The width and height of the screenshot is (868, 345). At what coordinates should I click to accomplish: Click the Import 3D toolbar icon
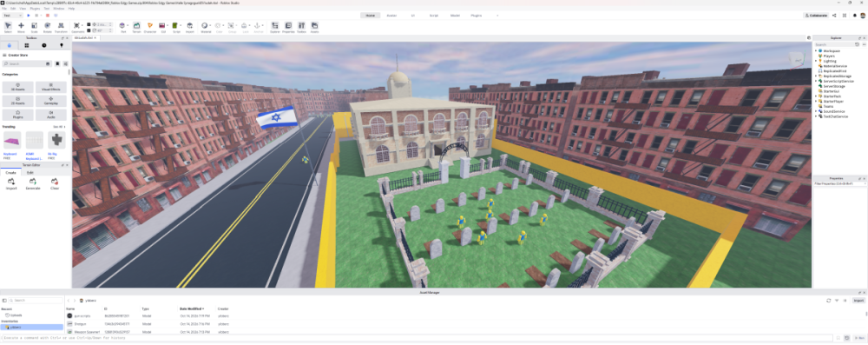tap(190, 27)
